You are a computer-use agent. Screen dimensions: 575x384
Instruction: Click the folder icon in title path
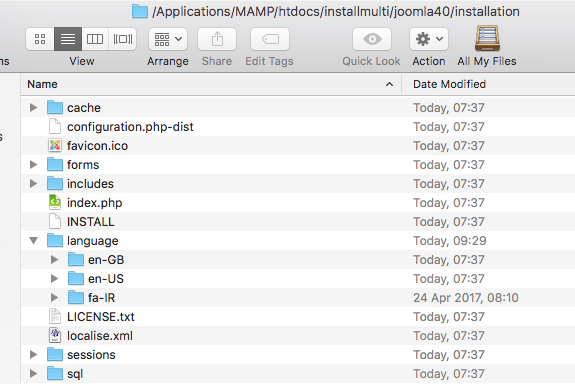pyautogui.click(x=140, y=11)
